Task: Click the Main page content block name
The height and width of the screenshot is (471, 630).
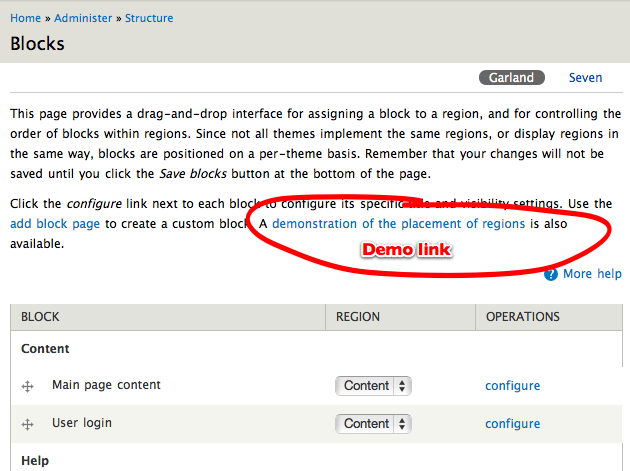Action: click(106, 385)
